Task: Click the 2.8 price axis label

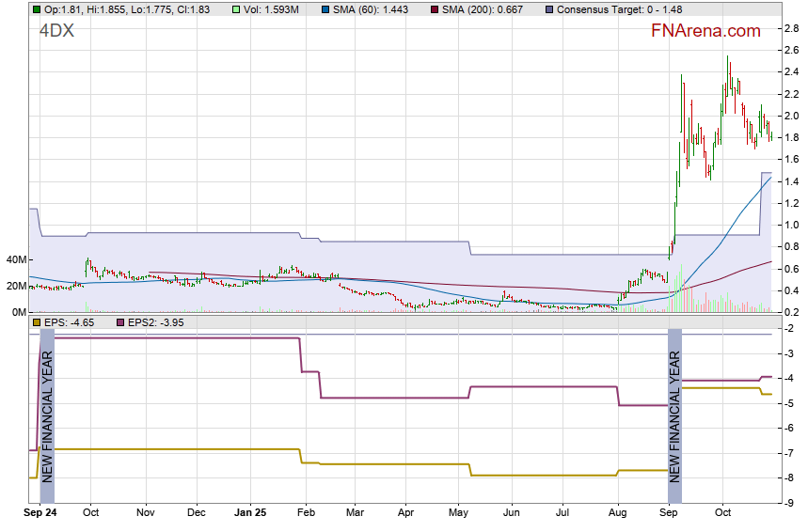Action: point(792,29)
